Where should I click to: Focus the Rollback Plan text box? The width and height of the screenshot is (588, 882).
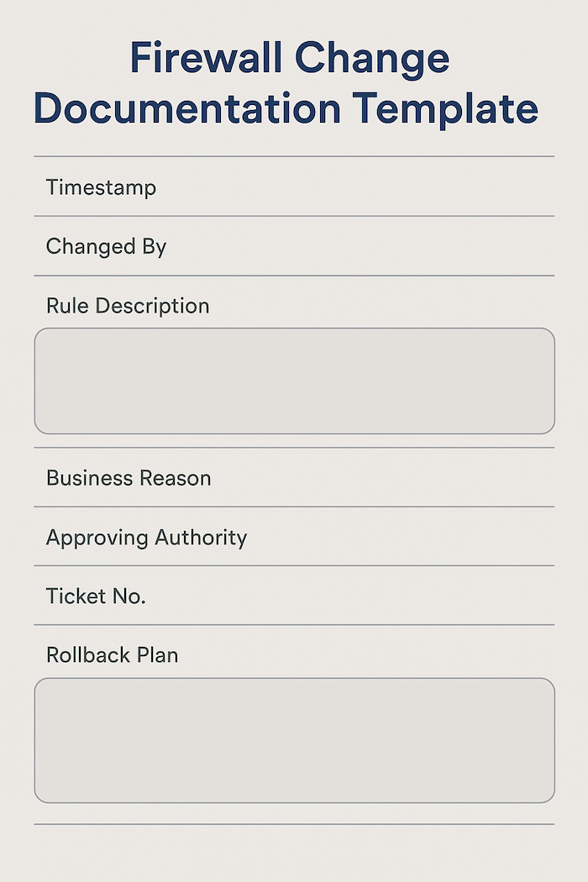pos(294,740)
